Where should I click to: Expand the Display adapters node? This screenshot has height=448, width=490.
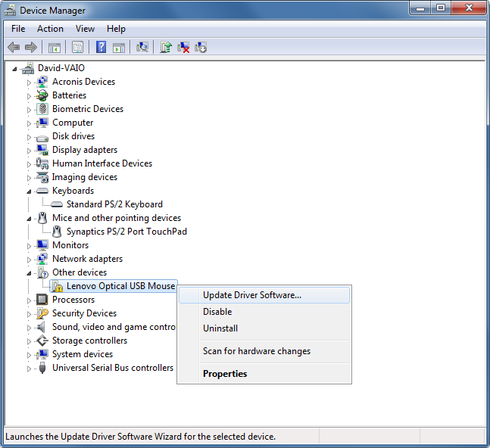pos(29,151)
